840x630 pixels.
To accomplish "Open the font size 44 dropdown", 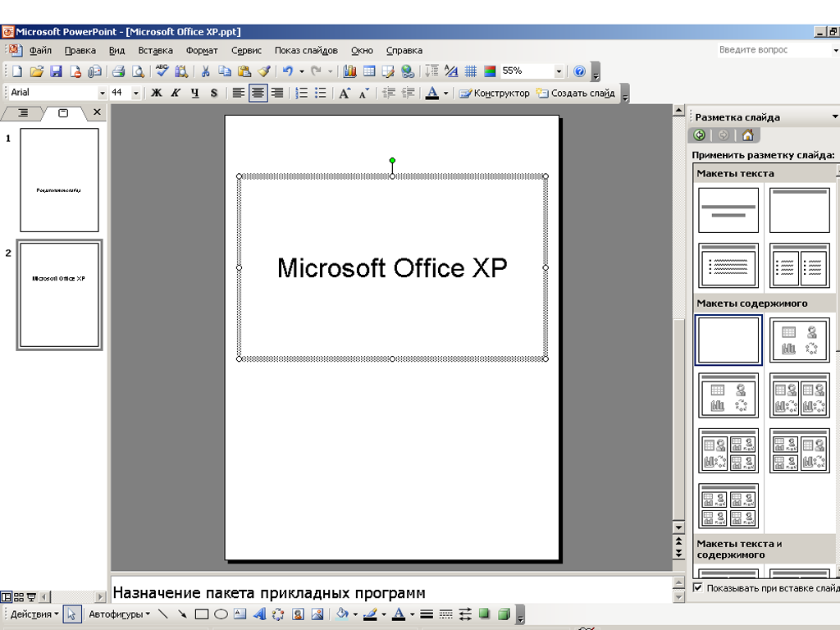I will 136,94.
